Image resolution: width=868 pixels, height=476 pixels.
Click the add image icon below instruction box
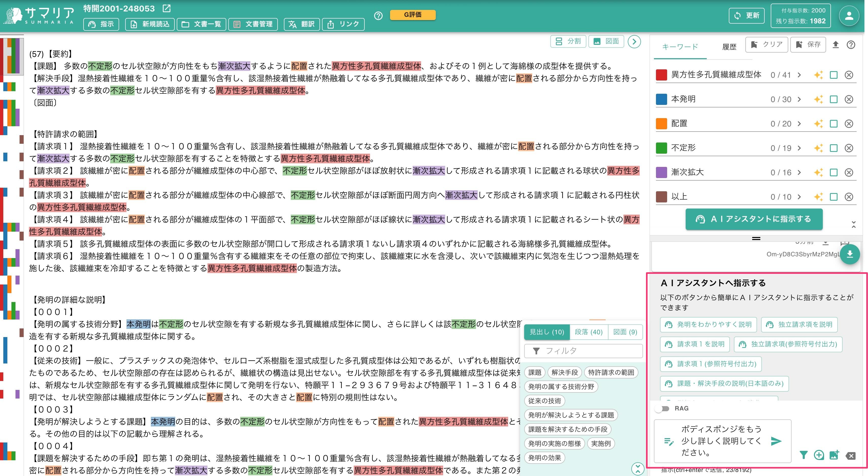point(834,455)
